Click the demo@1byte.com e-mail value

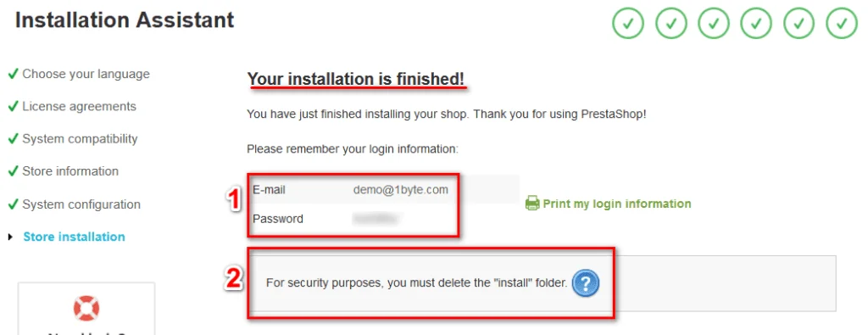[x=401, y=190]
